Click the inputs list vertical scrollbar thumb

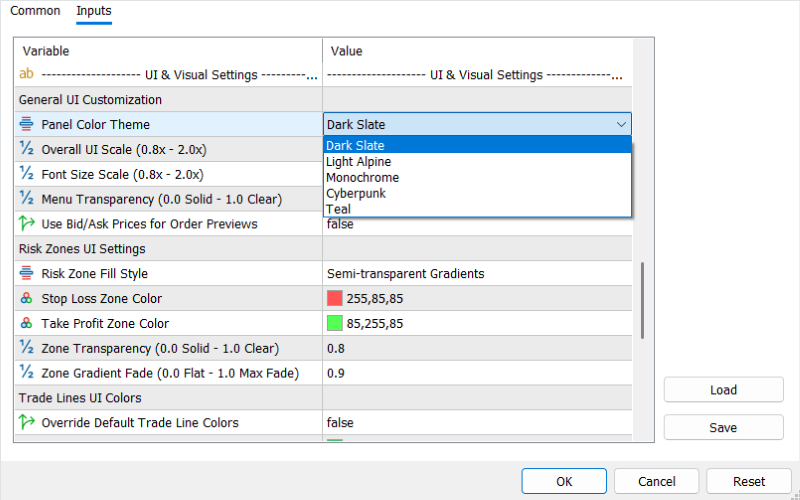[642, 301]
